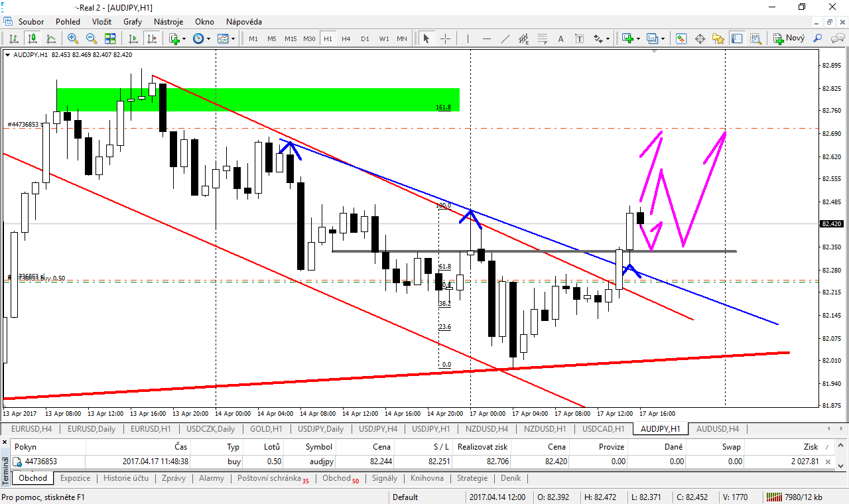Click the 7980/12 kb connection status
849x504 pixels.
coord(793,497)
